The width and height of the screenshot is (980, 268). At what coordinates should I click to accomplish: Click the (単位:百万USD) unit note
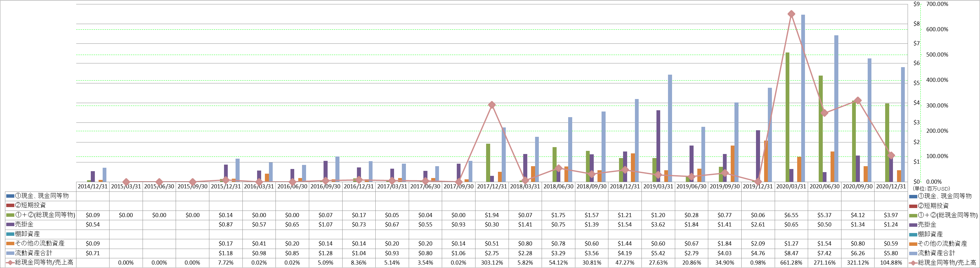[x=931, y=189]
